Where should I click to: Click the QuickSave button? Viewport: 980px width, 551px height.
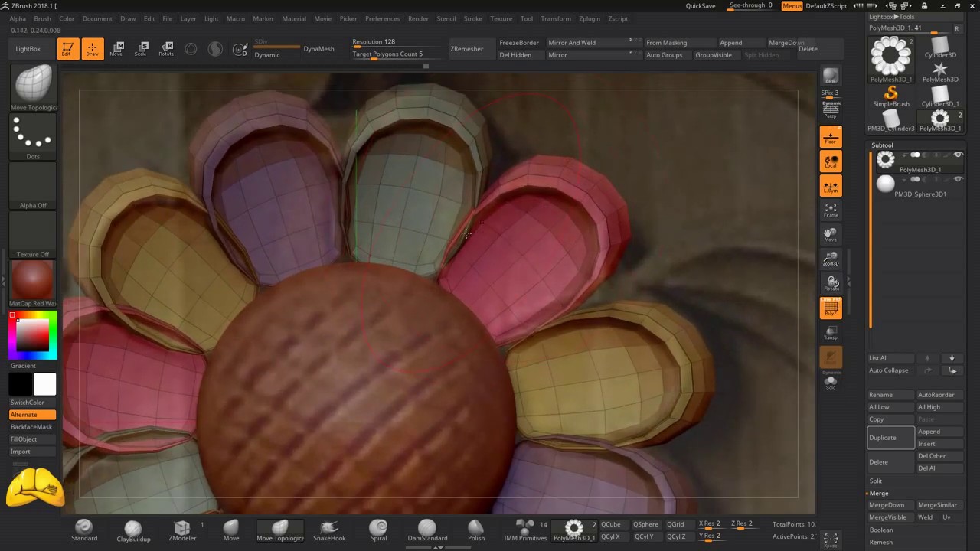pos(701,5)
